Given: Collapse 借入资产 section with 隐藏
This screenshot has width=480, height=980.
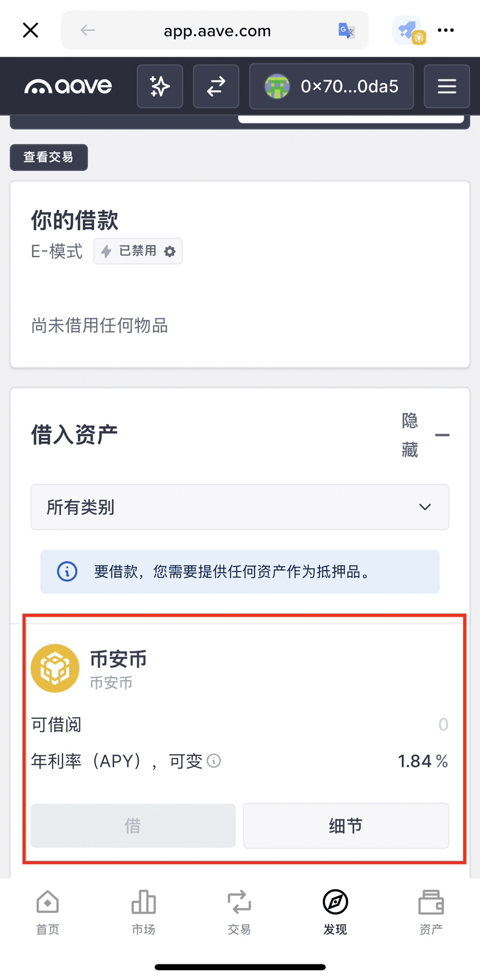Looking at the screenshot, I should tap(425, 435).
